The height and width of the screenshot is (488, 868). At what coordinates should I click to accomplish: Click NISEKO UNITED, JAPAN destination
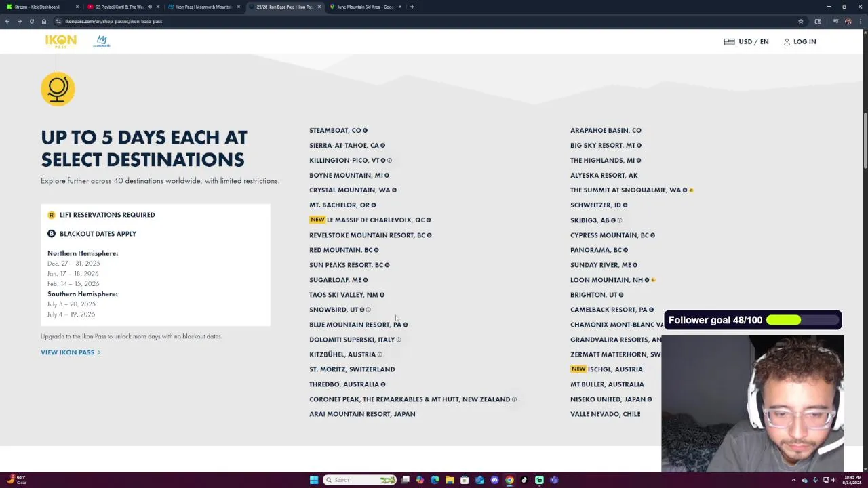608,399
